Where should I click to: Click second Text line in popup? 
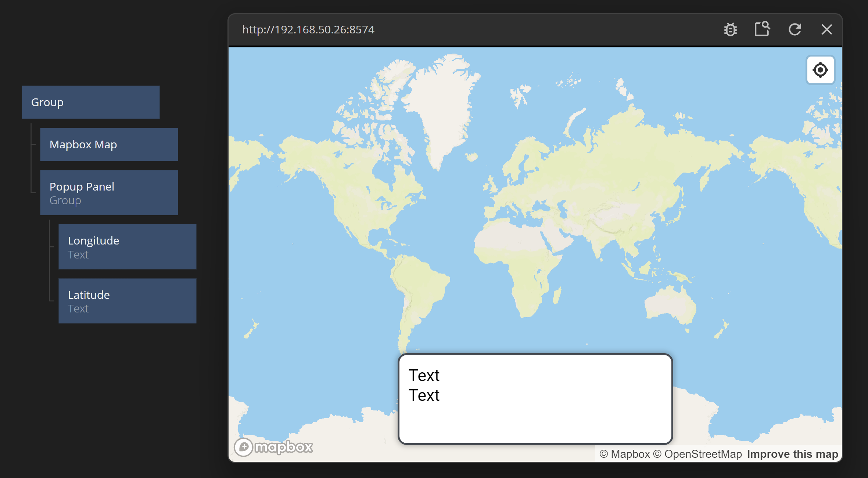coord(424,395)
